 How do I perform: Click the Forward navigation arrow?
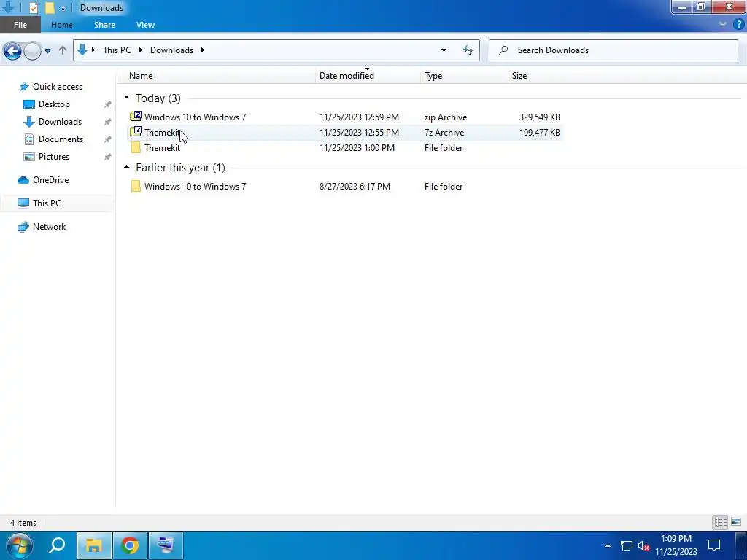[x=32, y=50]
